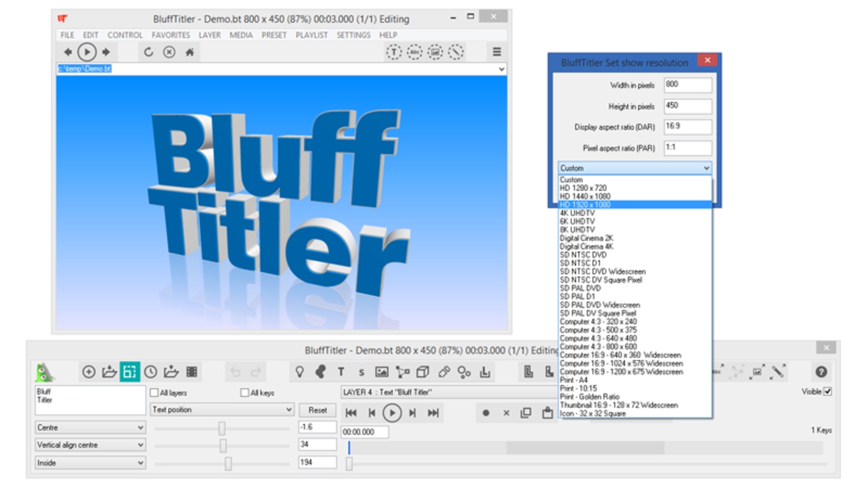The height and width of the screenshot is (488, 868).
Task: Click the teal show resolution icon
Action: pos(129,371)
